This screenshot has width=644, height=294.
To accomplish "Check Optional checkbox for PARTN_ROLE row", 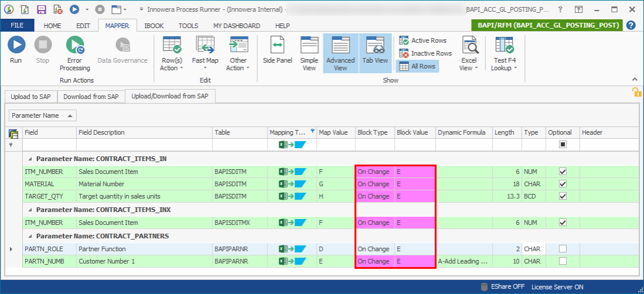I will [562, 249].
